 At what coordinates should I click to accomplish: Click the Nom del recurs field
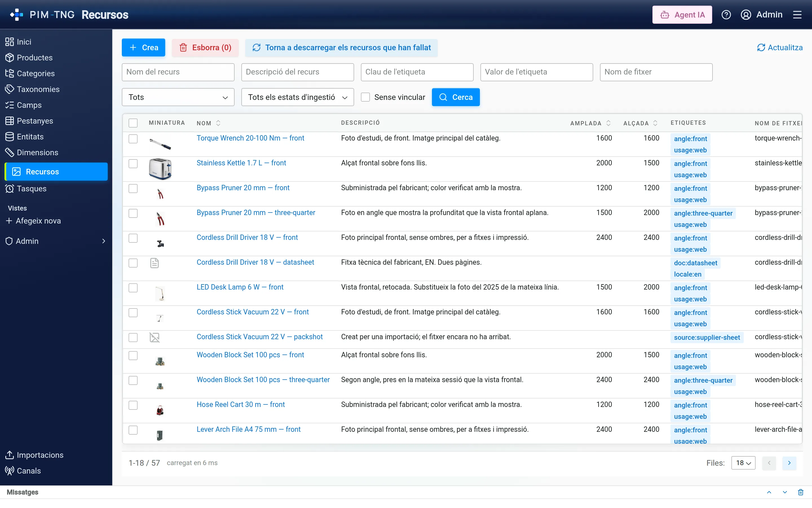coord(178,72)
